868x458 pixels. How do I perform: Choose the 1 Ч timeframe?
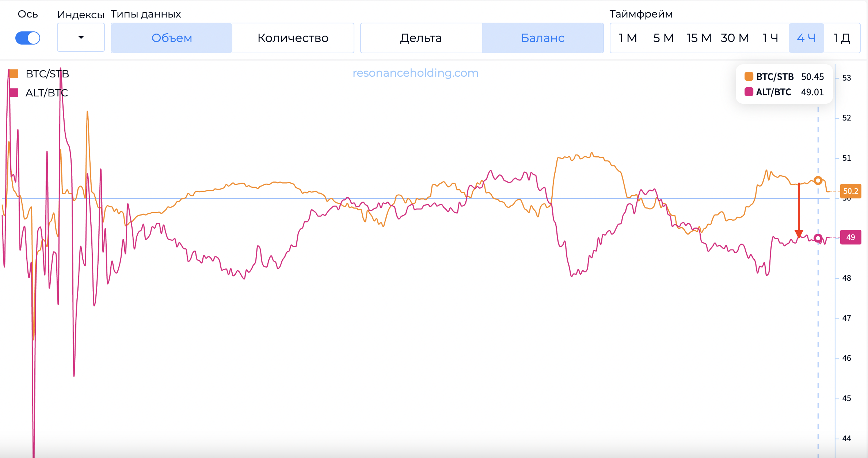[770, 38]
